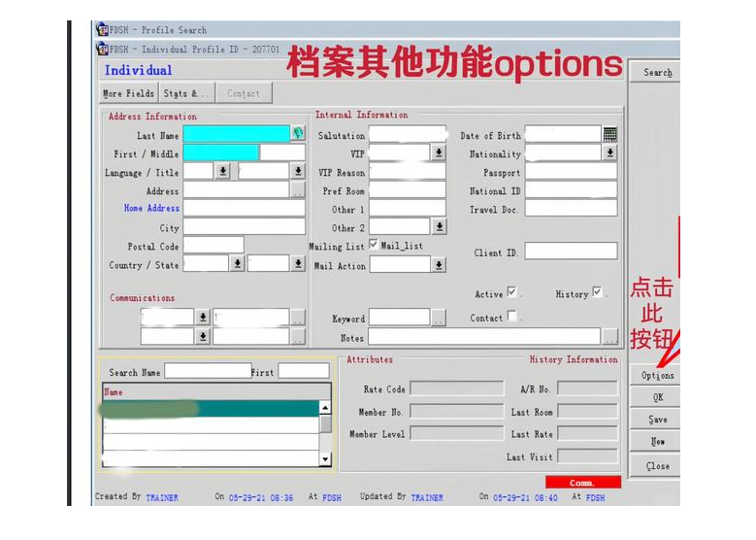Click the Search Name field
This screenshot has height=540, width=756.
tap(208, 371)
